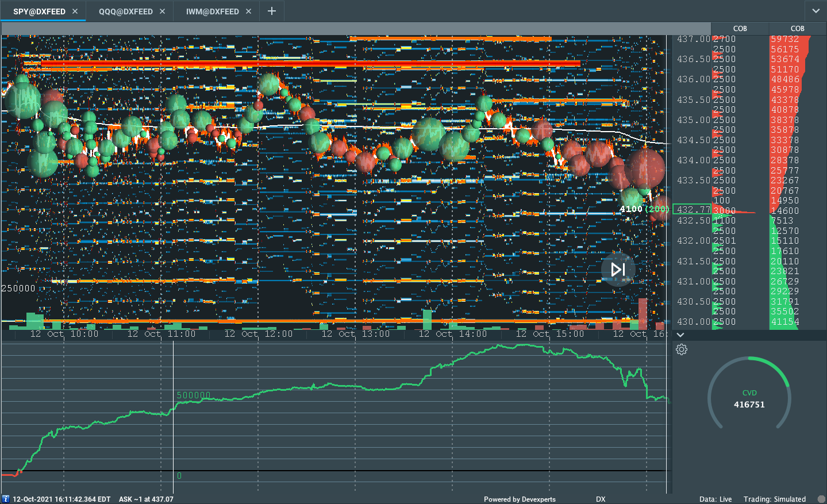827x504 pixels.
Task: Click the info icon in the status bar
Action: (x=6, y=499)
